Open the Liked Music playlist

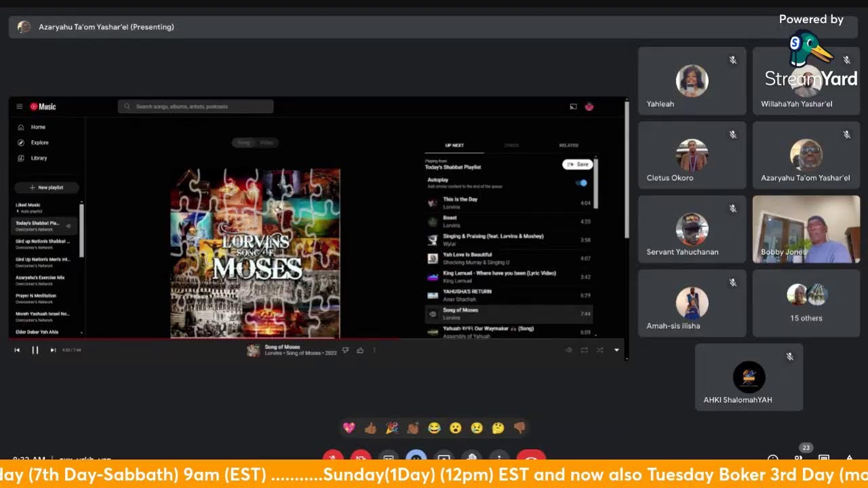click(46, 207)
